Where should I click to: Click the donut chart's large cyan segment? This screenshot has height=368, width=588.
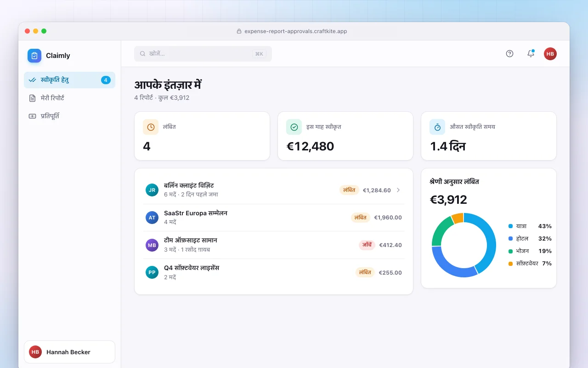[491, 239]
